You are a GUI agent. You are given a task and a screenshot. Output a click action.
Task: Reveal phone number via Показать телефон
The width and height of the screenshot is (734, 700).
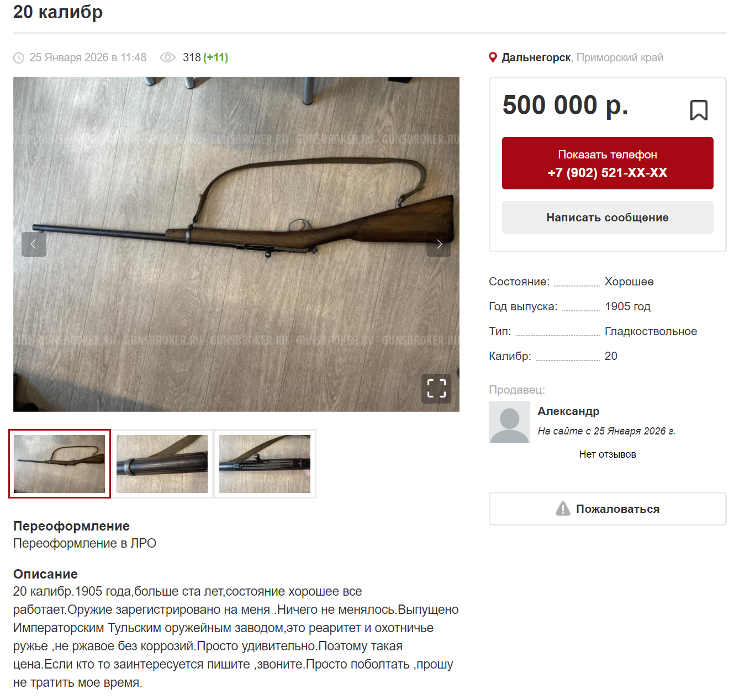click(608, 163)
